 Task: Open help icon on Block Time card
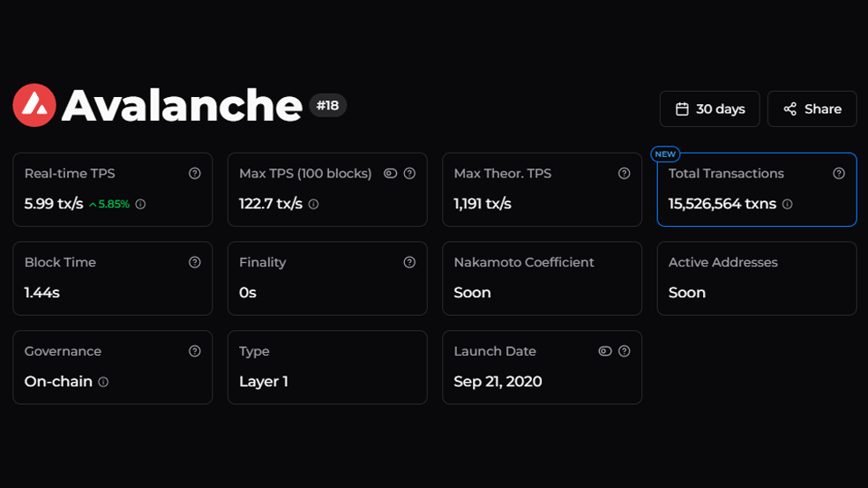[195, 262]
